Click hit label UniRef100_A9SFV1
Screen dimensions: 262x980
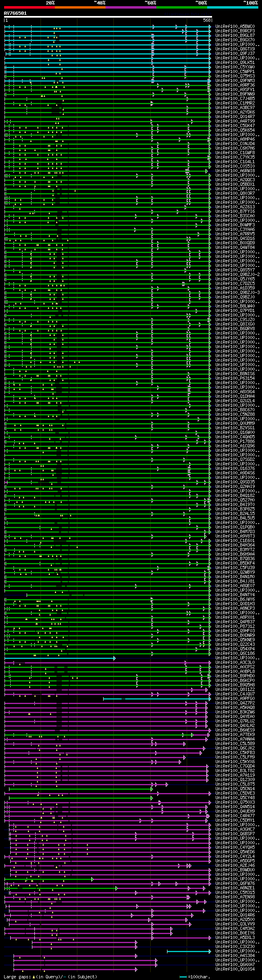[x=235, y=90]
